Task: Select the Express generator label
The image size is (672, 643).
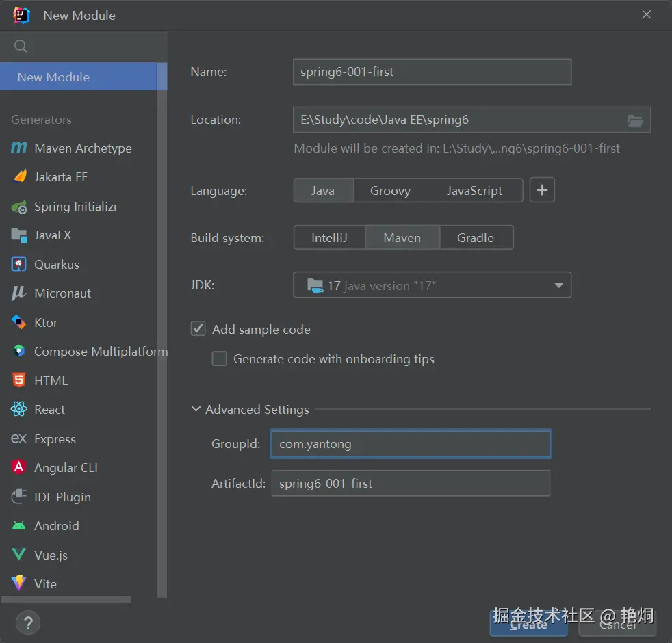Action: (x=55, y=439)
